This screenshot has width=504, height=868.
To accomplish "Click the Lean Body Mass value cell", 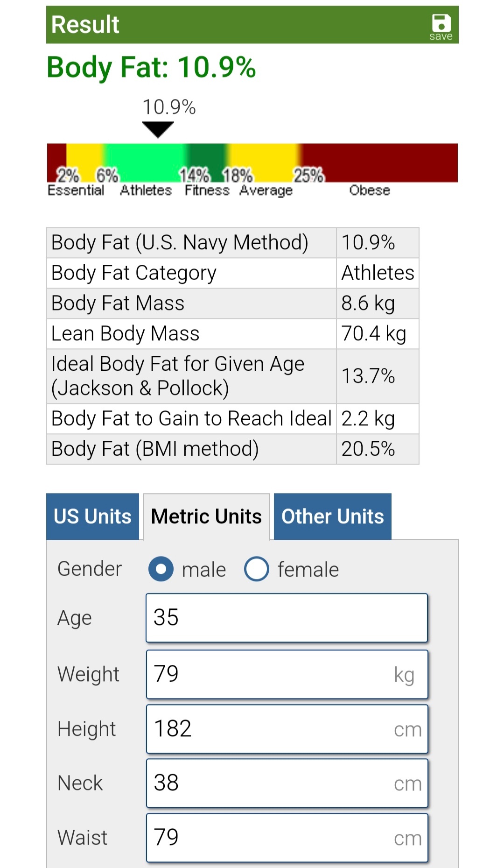I will coord(378,333).
